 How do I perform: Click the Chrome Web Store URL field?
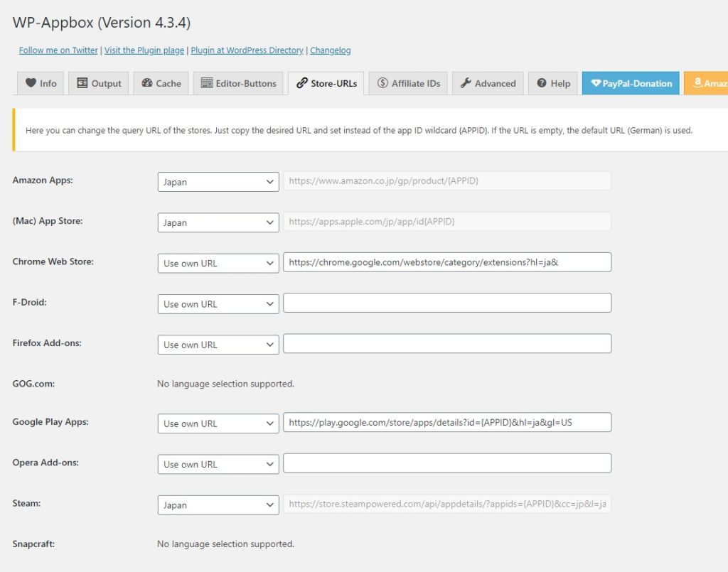point(447,262)
